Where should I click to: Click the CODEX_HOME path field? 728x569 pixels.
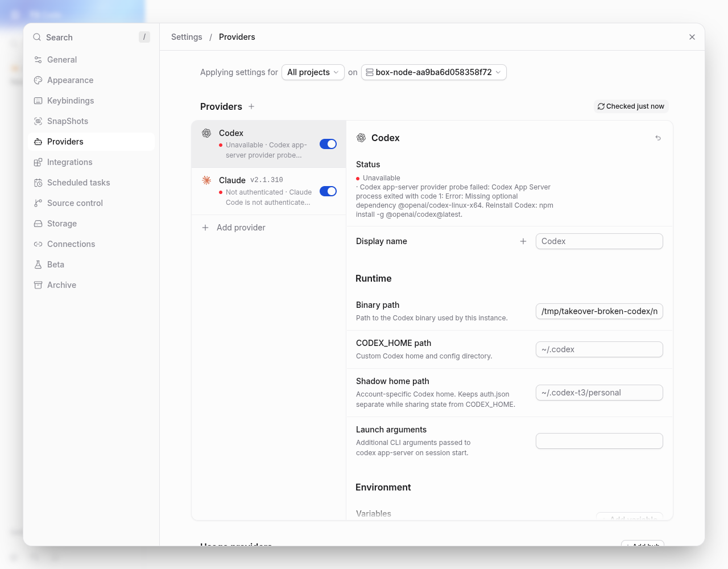tap(599, 349)
